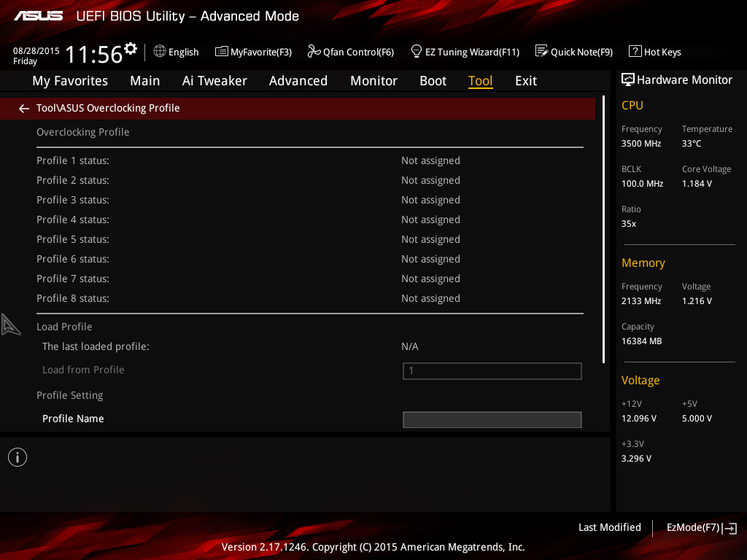This screenshot has width=747, height=560.
Task: Click the Memory section heading
Action: tap(643, 262)
